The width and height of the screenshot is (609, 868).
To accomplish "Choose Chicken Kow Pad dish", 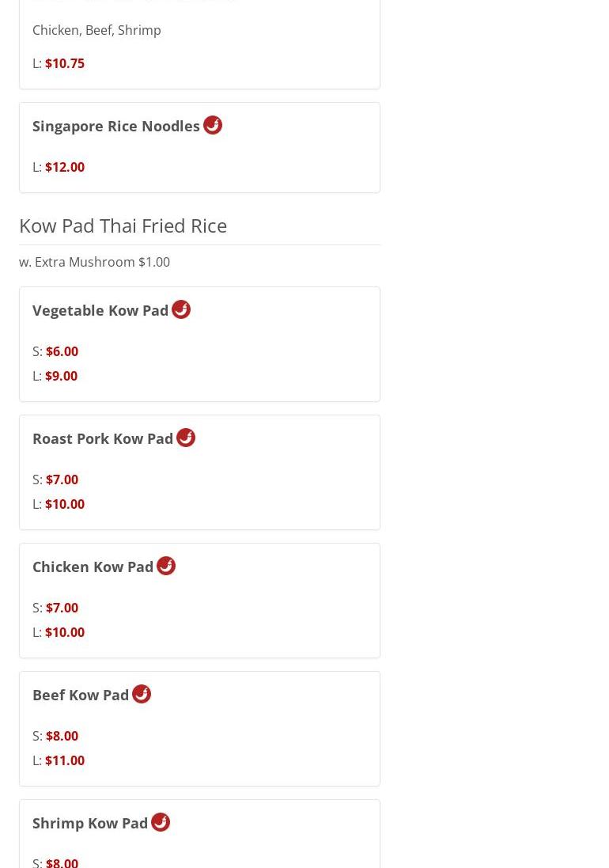I will tap(93, 567).
